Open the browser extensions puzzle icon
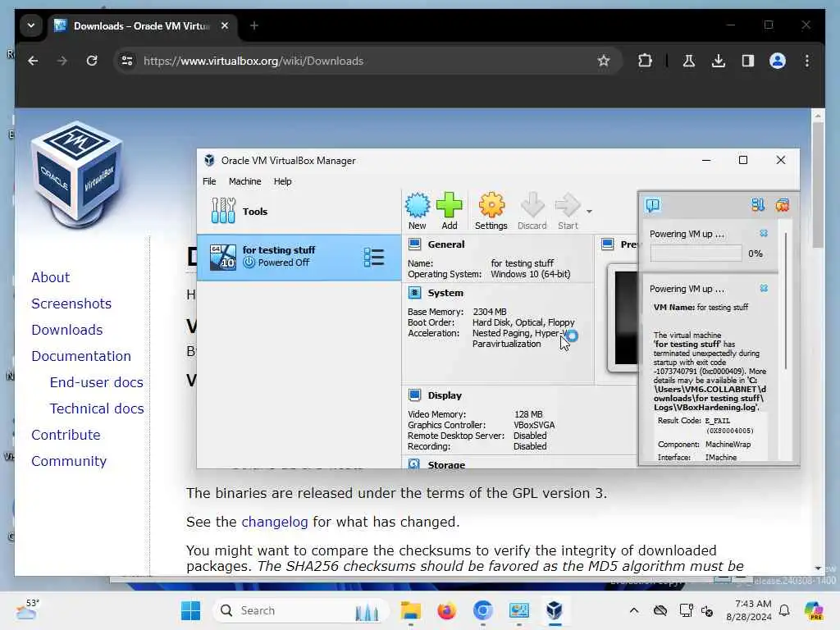The height and width of the screenshot is (630, 840). click(x=645, y=61)
